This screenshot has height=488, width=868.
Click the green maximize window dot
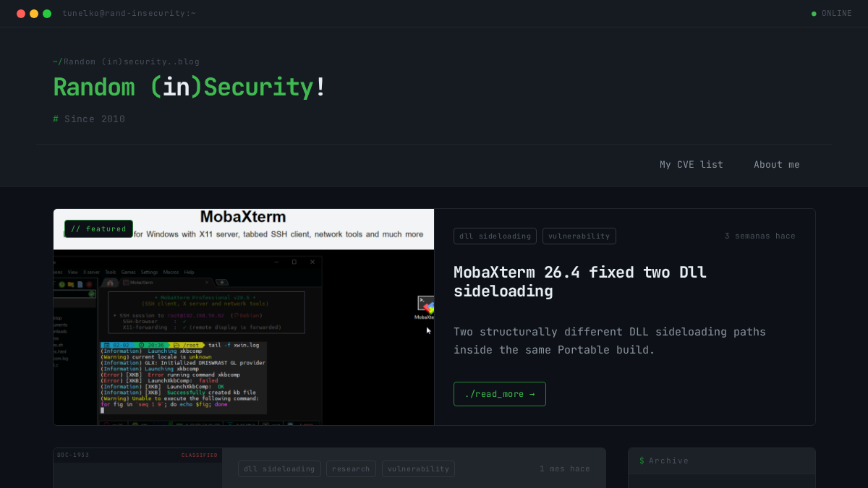point(47,14)
